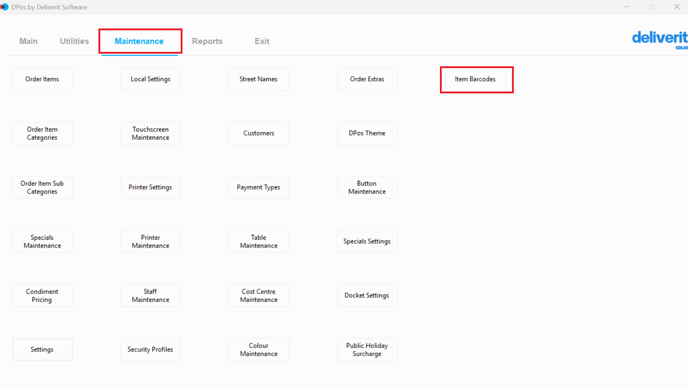688x387 pixels.
Task: Open Table Maintenance
Action: [x=258, y=241]
